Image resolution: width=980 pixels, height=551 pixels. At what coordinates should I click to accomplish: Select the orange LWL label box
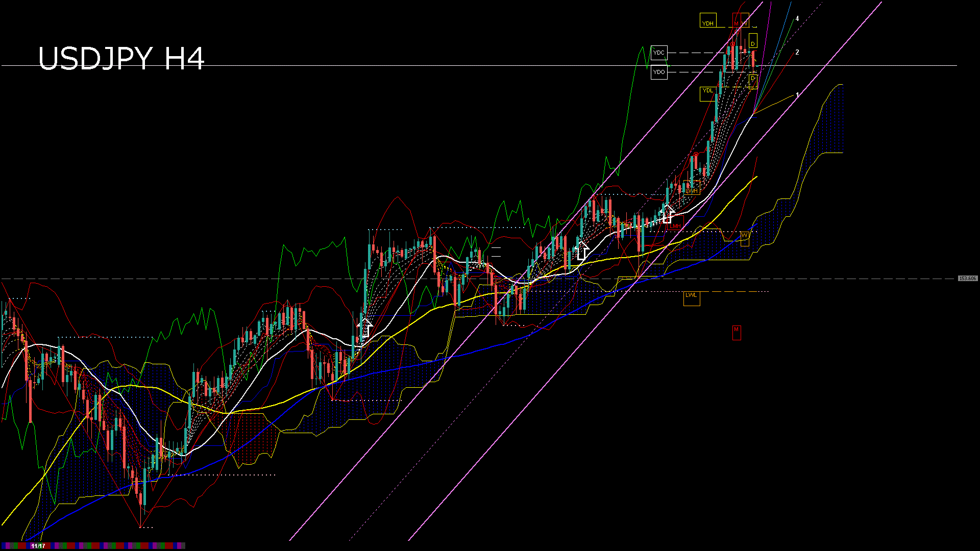(x=692, y=298)
